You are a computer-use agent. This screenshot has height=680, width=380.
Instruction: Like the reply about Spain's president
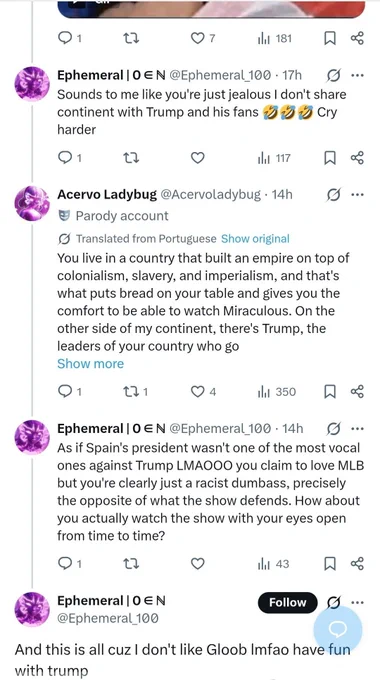coord(197,564)
